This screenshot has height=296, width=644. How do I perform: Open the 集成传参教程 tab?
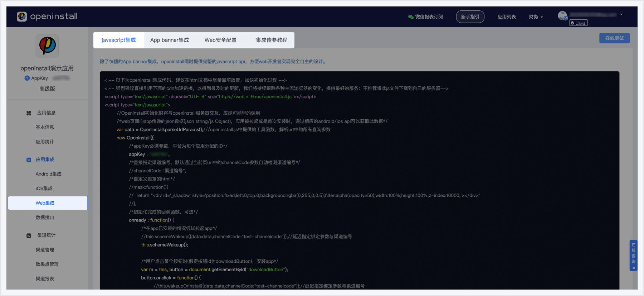click(272, 40)
